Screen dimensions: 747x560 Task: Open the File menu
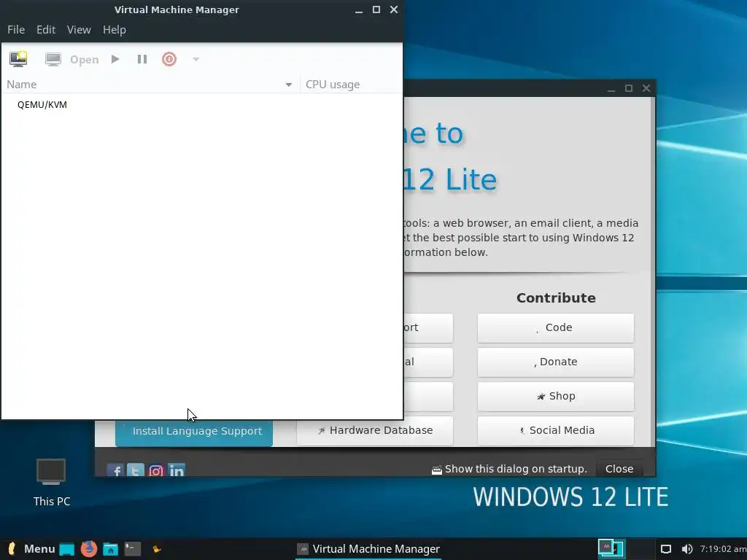[16, 29]
